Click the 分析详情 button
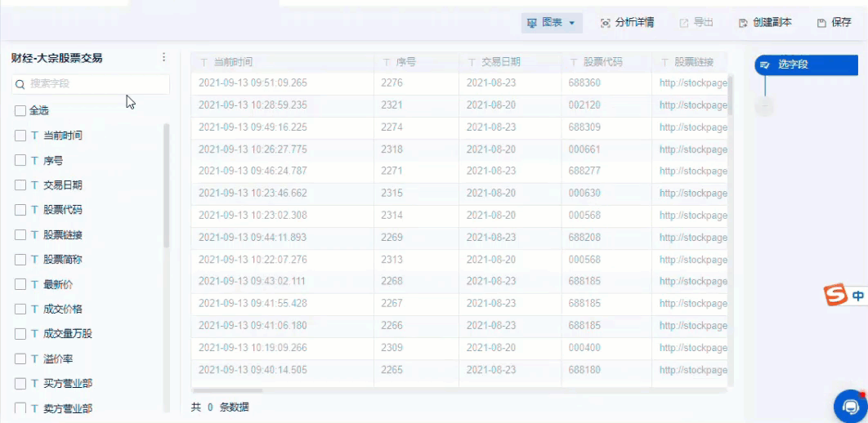 pyautogui.click(x=627, y=23)
